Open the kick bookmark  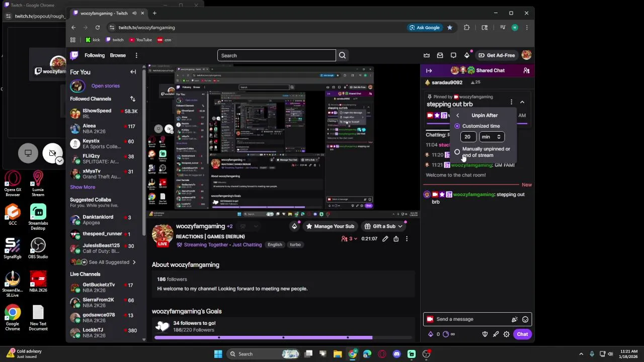point(93,40)
